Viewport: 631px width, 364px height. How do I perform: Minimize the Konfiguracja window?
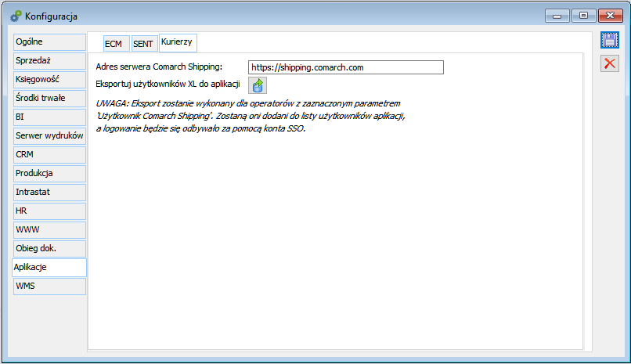pos(557,16)
